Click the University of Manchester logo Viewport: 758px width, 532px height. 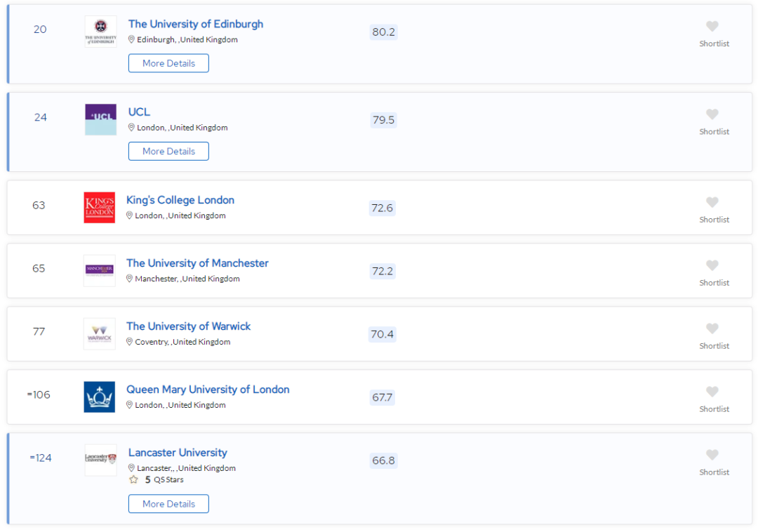click(x=99, y=270)
